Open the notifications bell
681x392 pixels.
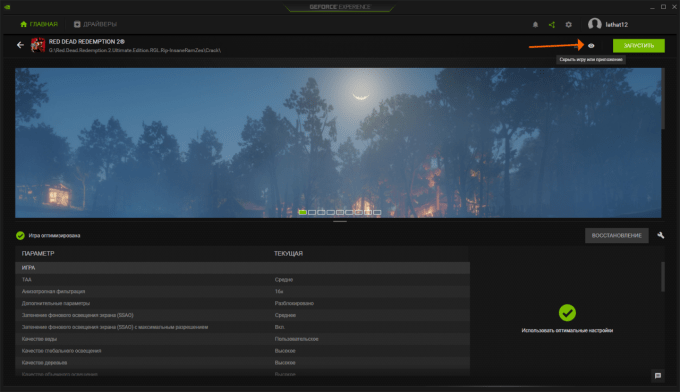tap(535, 25)
